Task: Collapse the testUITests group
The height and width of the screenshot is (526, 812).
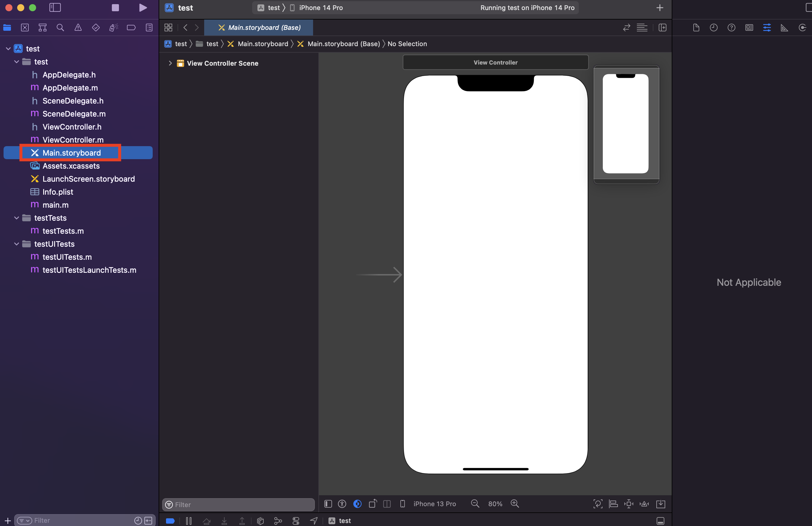Action: pos(16,244)
